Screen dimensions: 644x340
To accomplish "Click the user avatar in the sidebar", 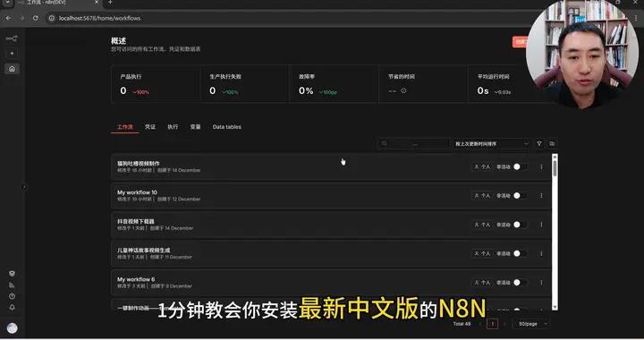I will (x=13, y=327).
